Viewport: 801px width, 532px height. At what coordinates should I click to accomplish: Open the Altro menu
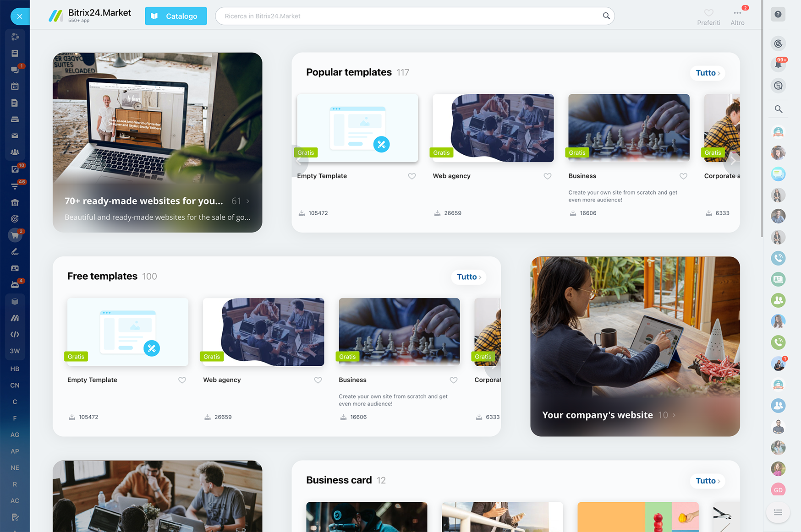click(x=737, y=17)
